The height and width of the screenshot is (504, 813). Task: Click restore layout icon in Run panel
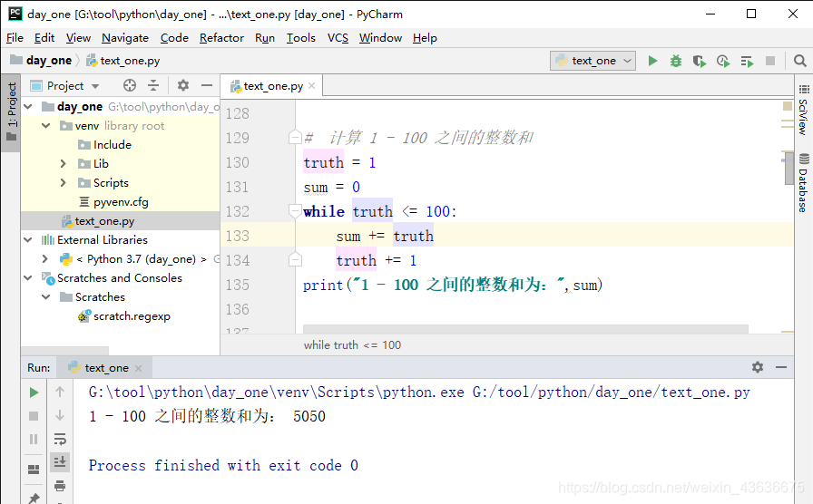(x=34, y=470)
